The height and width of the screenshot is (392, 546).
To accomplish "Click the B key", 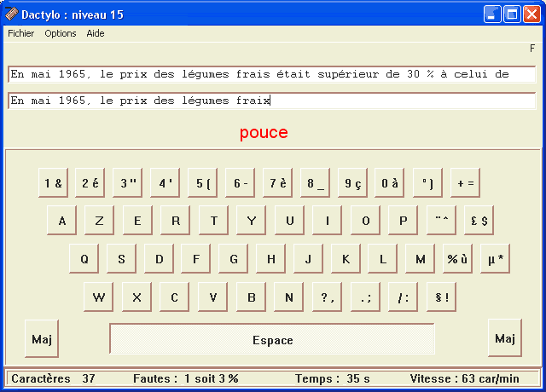I will (252, 297).
